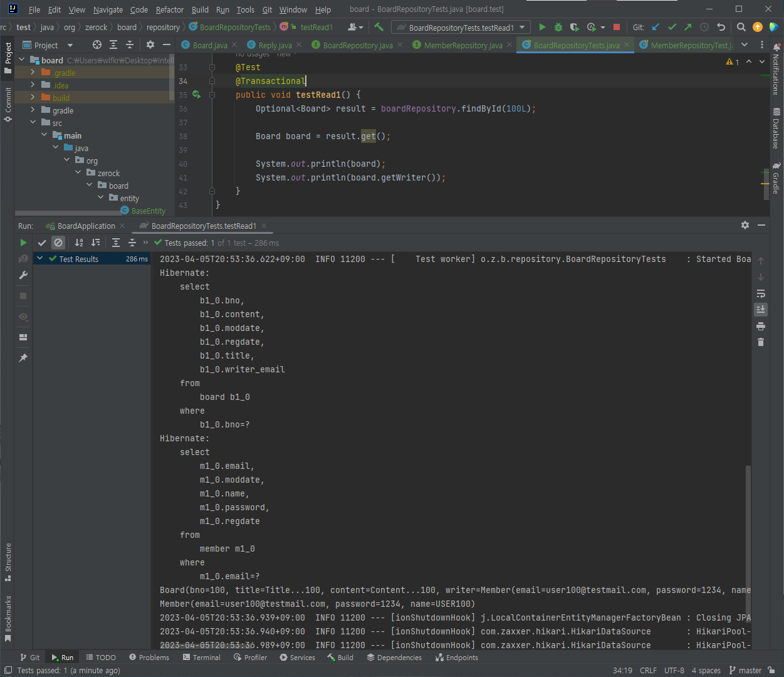Collapse the main folder in the Project tree
Image resolution: width=784 pixels, height=677 pixels.
click(x=44, y=135)
